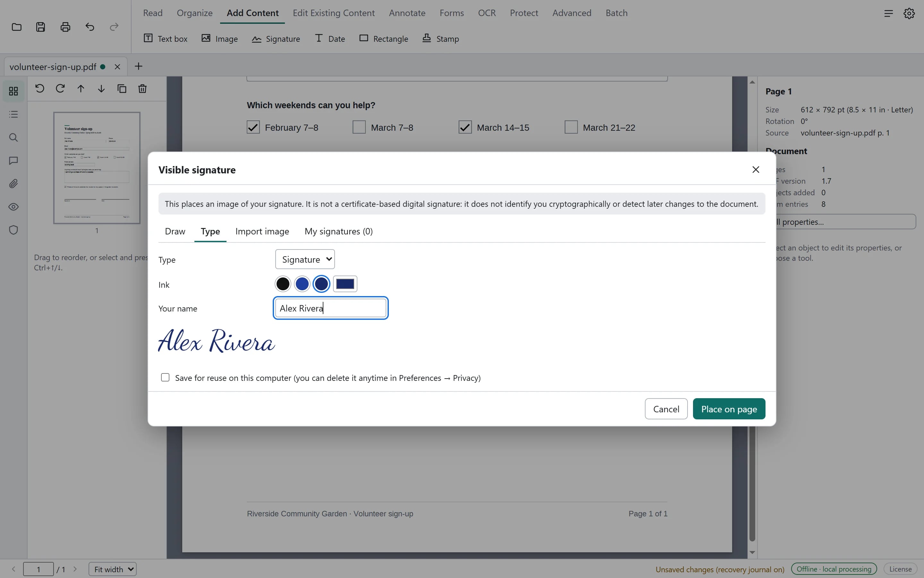This screenshot has height=578, width=924.
Task: Open the Type Signature dropdown
Action: 305,259
